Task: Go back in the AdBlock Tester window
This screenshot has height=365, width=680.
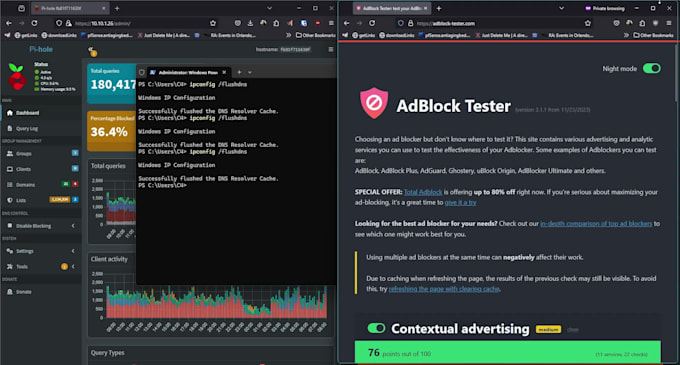Action: [x=346, y=23]
